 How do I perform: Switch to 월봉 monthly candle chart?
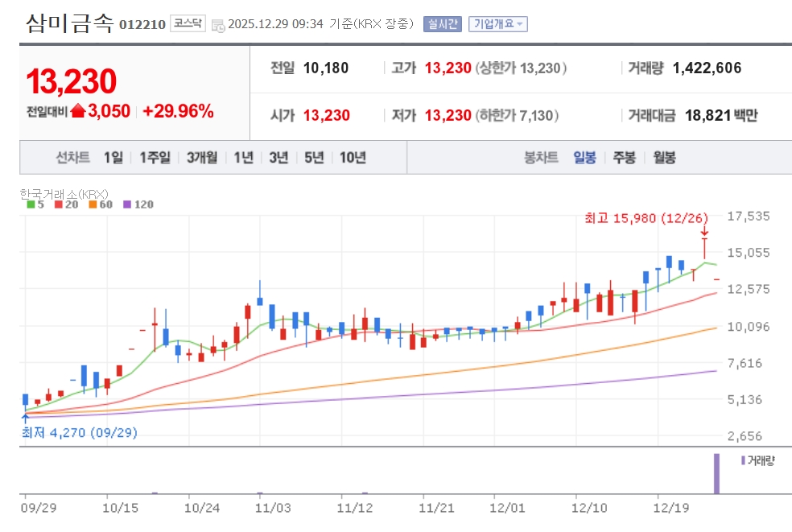[664, 158]
